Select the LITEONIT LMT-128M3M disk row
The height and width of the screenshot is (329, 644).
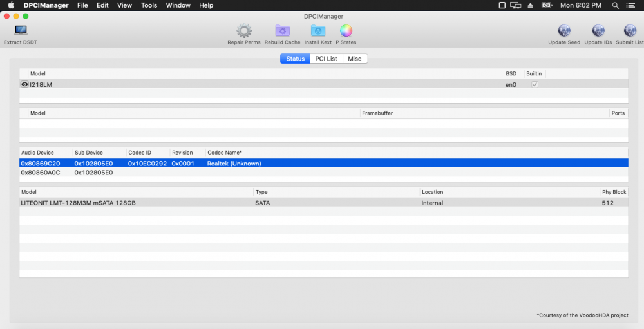coord(79,203)
